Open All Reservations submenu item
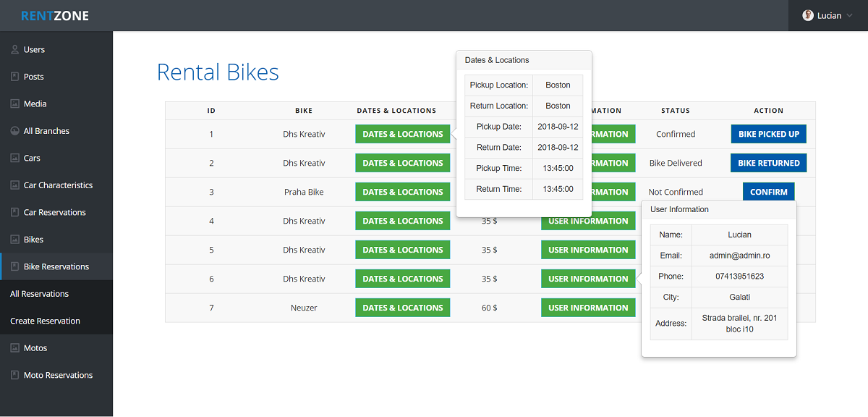This screenshot has height=417, width=868. click(39, 294)
